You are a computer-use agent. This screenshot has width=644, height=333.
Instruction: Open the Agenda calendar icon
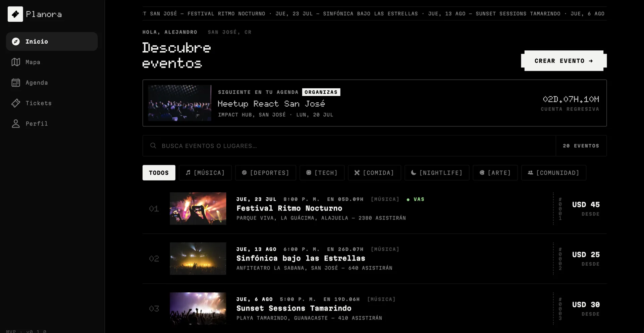tap(16, 83)
